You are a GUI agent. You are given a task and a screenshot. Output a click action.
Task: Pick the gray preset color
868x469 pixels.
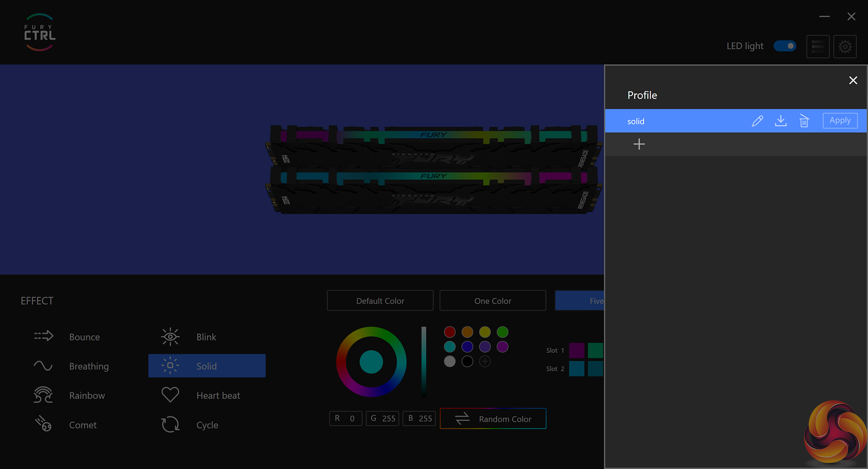pos(449,361)
